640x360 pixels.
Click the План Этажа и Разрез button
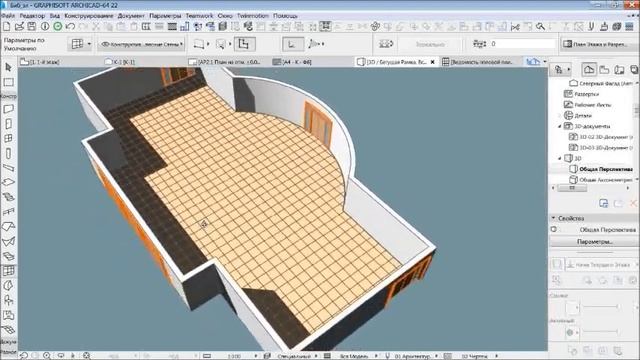pyautogui.click(x=599, y=44)
